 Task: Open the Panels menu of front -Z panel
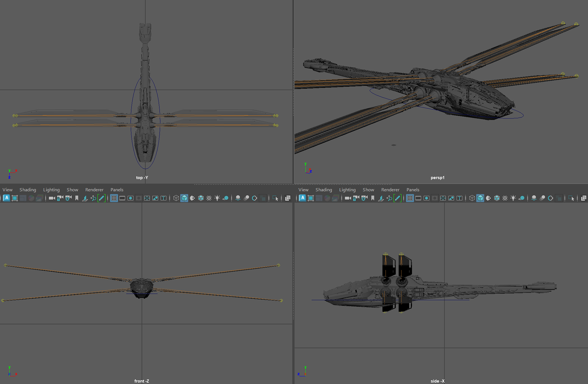(117, 190)
